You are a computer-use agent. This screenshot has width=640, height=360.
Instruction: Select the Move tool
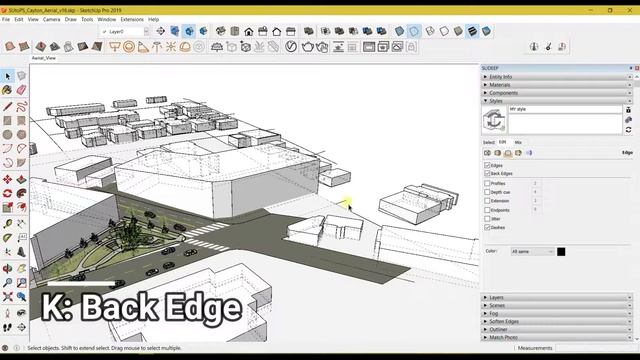point(8,179)
